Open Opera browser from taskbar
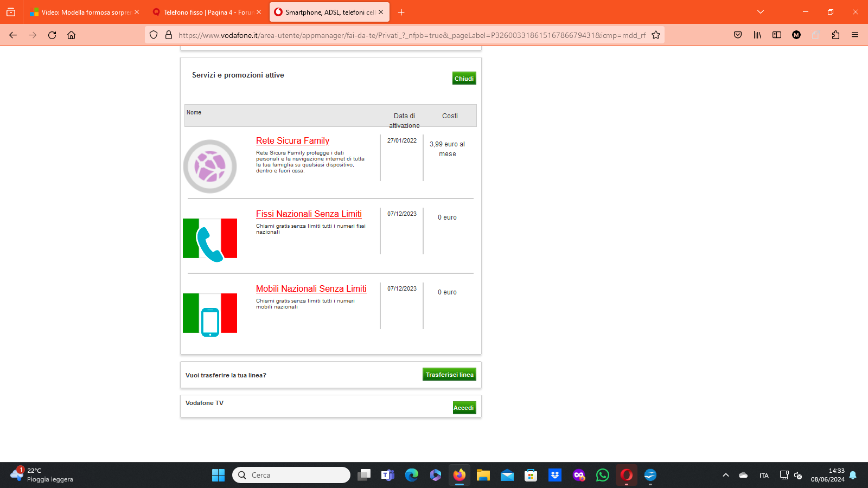Screen dimensions: 868x488 point(626,476)
